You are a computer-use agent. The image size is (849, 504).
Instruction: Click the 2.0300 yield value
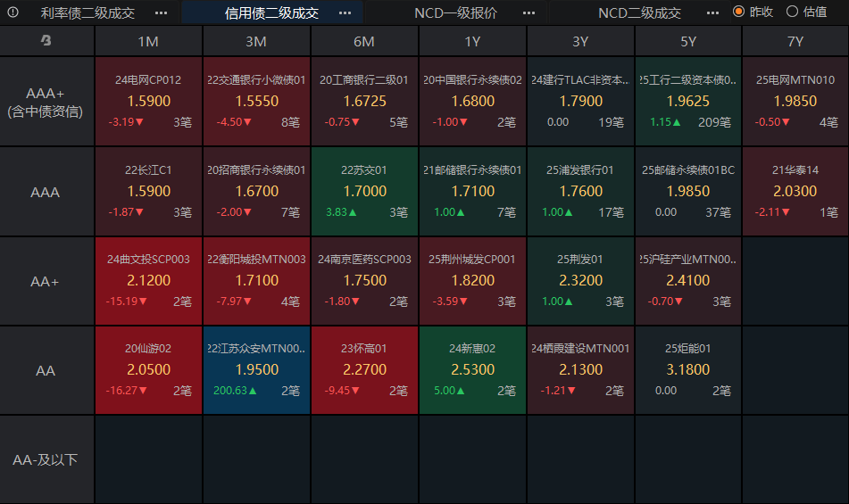[795, 192]
